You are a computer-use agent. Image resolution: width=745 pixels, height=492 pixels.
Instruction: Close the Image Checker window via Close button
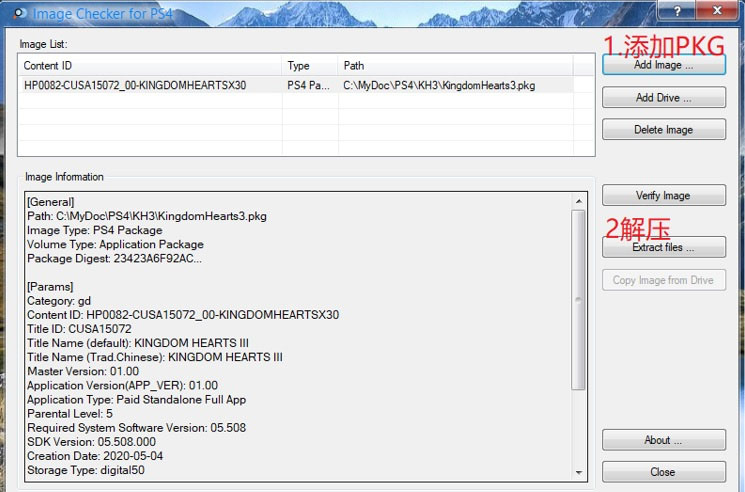click(664, 472)
